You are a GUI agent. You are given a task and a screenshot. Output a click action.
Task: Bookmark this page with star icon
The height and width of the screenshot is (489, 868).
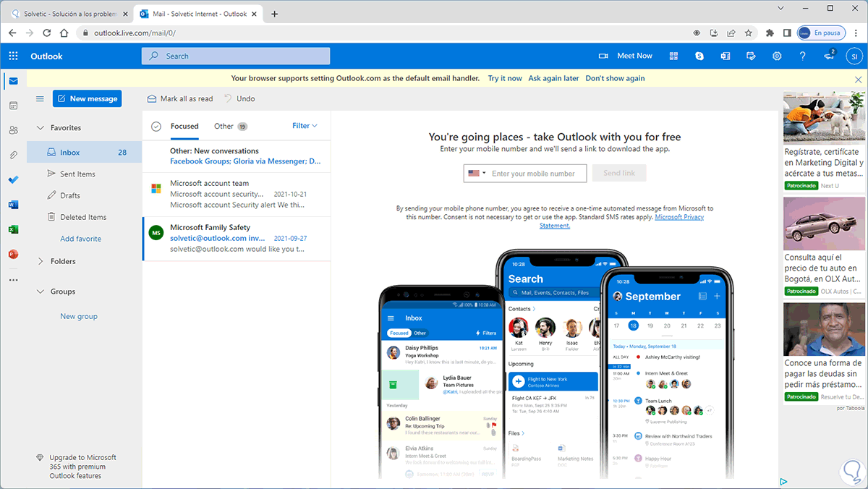749,33
